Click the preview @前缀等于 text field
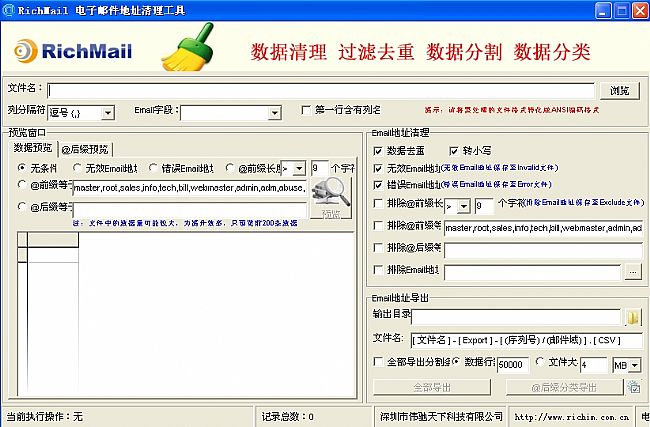The height and width of the screenshot is (427, 650). [x=189, y=188]
